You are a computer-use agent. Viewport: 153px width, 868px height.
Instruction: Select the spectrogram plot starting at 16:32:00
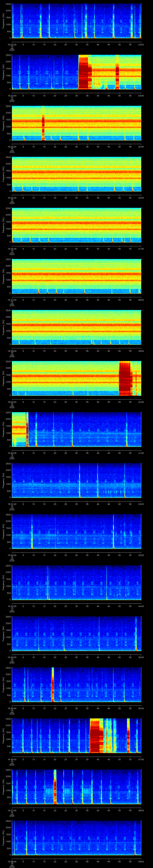[76, 531]
